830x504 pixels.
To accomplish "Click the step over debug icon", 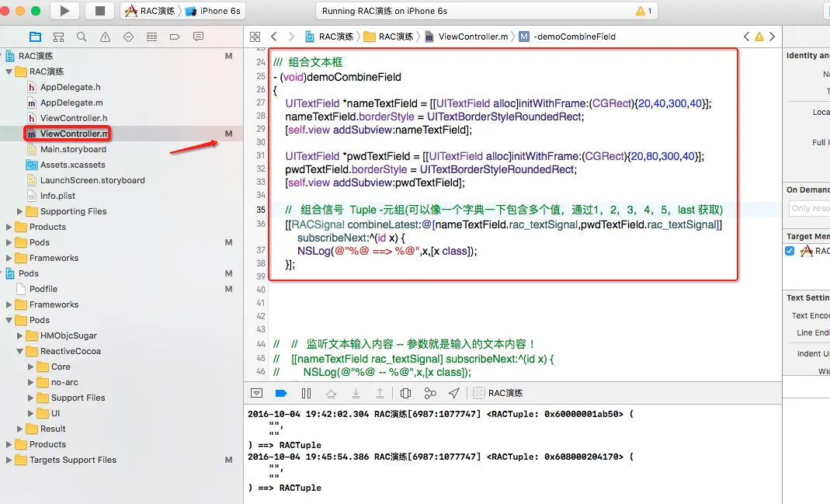I will coord(331,393).
